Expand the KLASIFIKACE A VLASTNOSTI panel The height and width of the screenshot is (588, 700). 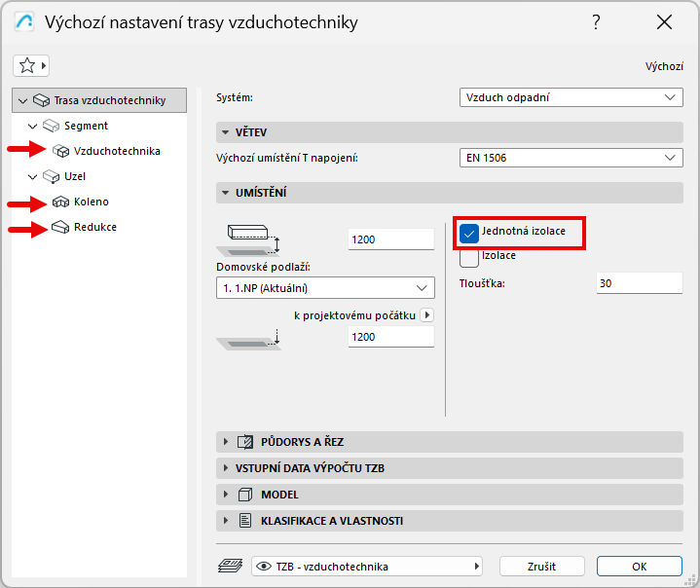coord(226,521)
